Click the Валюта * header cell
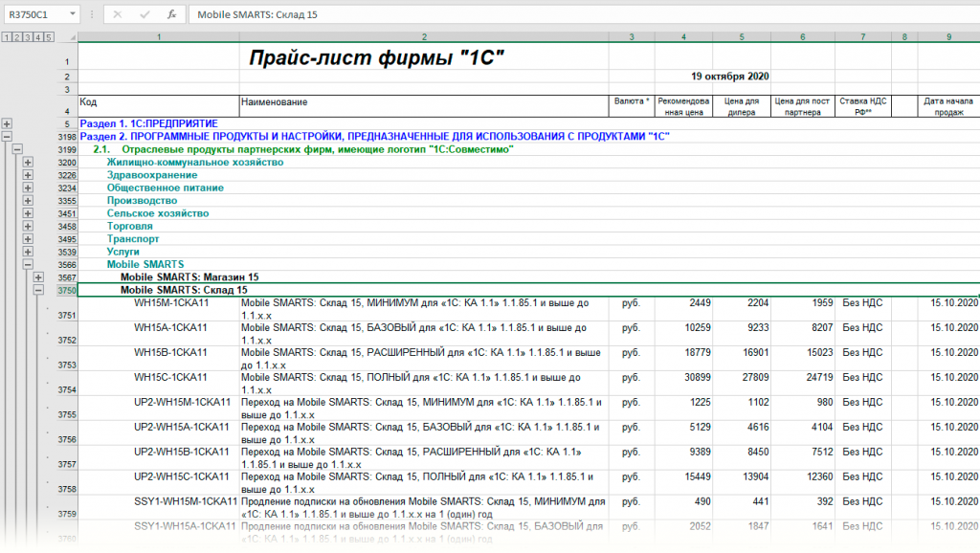 (x=632, y=106)
